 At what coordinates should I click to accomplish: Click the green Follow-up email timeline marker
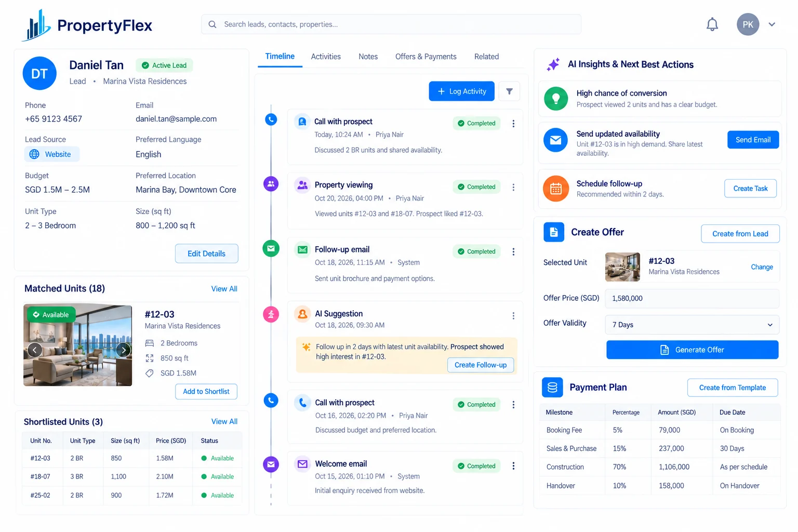tap(271, 248)
